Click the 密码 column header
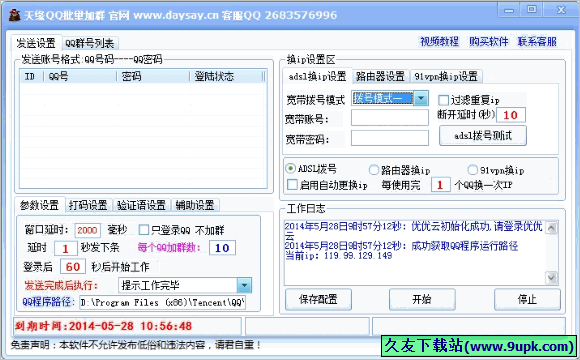The width and height of the screenshot is (580, 360). tap(153, 76)
